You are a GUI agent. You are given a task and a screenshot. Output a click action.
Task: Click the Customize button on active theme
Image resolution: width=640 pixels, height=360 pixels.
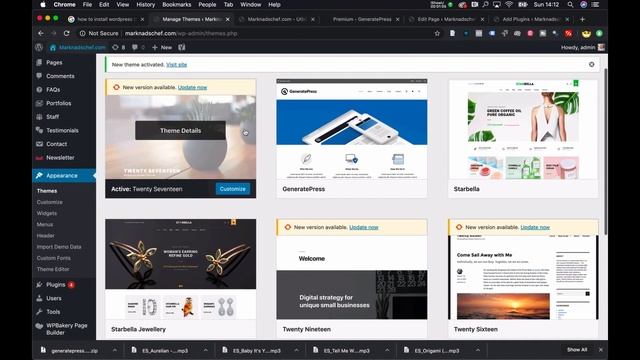(x=233, y=189)
